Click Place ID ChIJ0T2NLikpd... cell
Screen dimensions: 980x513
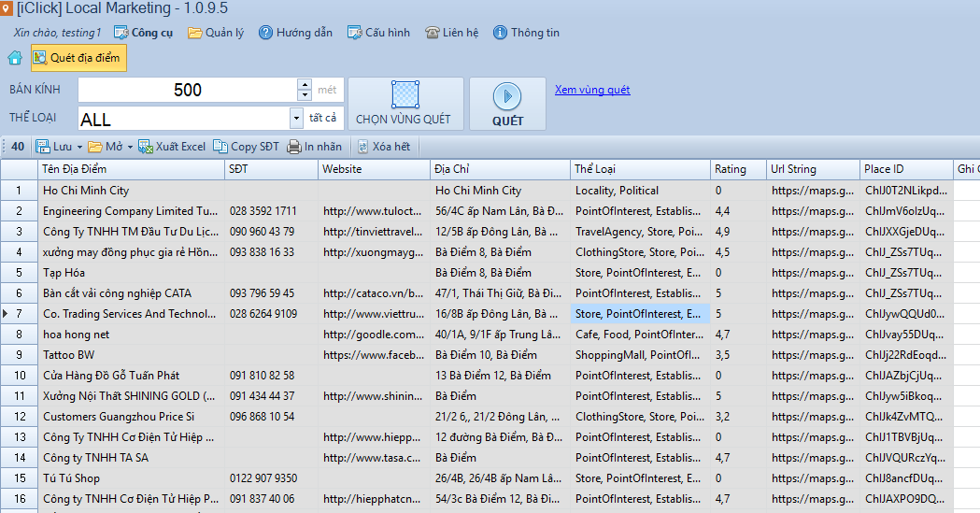click(906, 191)
